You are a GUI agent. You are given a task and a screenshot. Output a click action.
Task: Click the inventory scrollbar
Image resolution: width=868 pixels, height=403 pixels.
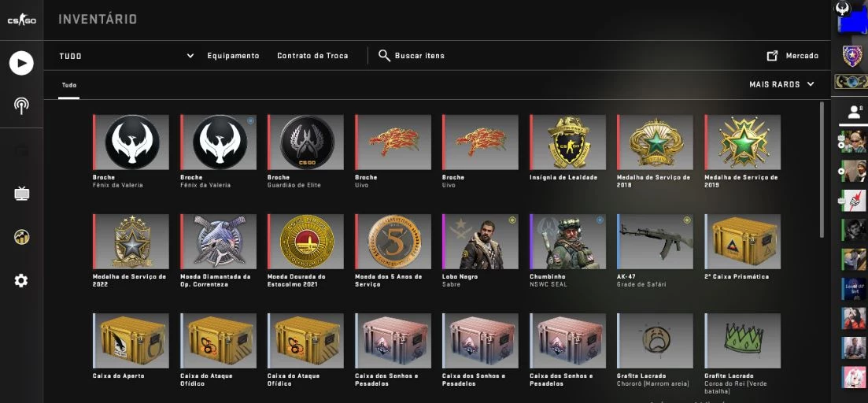click(x=822, y=169)
